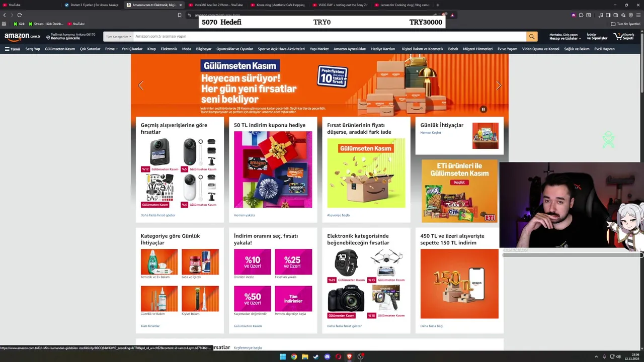
Task: Open Stream - Kick Dashboard bookmark
Action: [x=46, y=24]
